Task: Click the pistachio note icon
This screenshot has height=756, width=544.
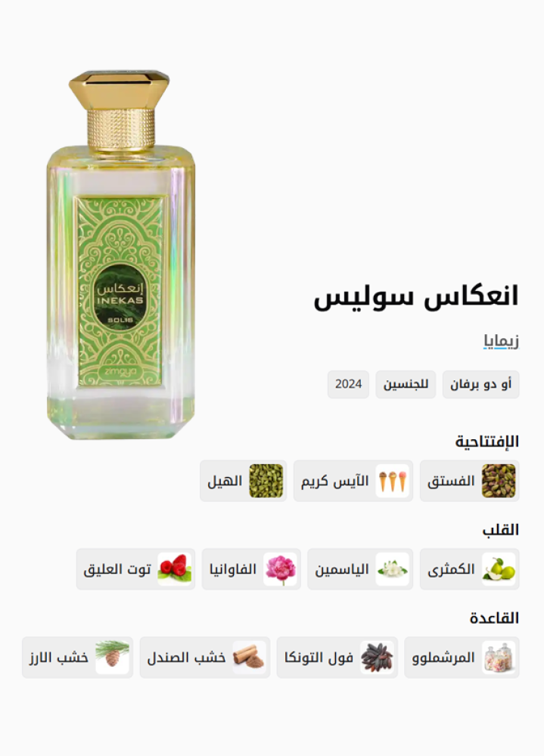Action: point(498,481)
